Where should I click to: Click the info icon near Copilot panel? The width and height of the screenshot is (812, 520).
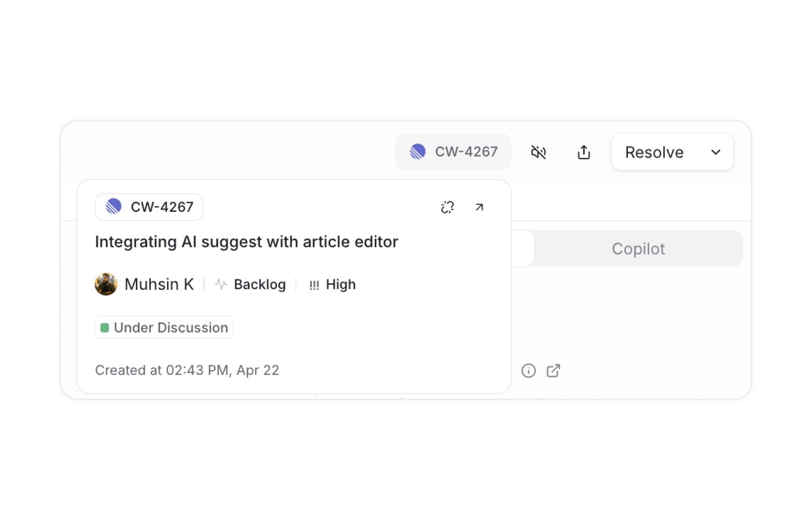tap(528, 370)
